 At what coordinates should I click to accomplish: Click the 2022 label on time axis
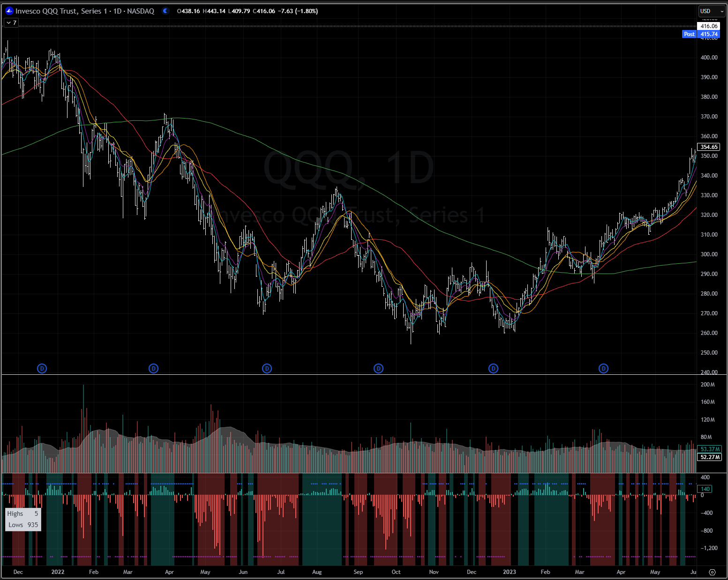pyautogui.click(x=58, y=572)
